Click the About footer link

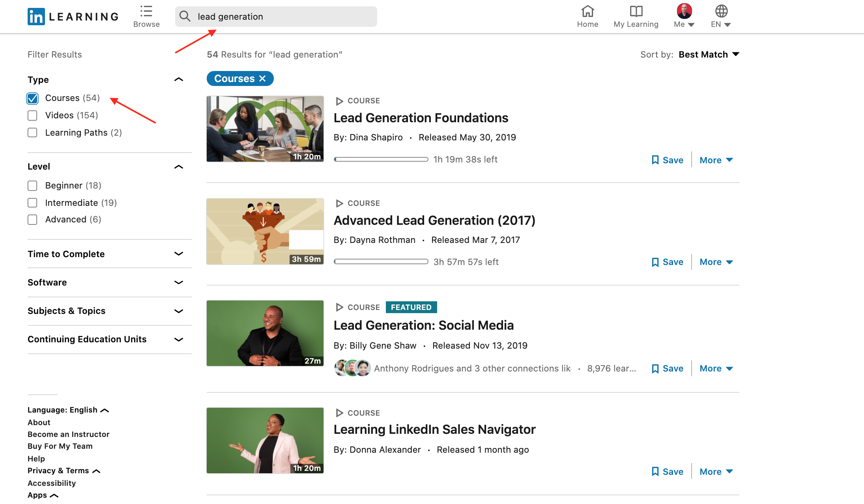[39, 422]
